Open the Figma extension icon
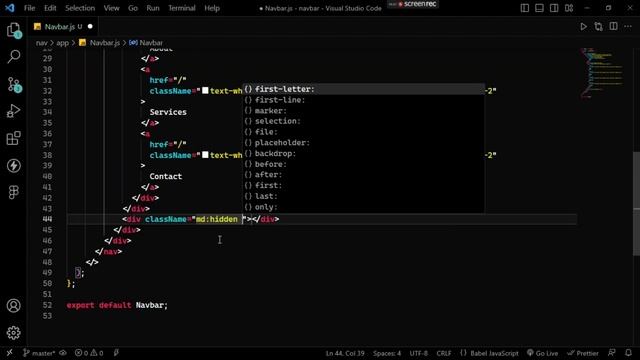640x360 pixels. pyautogui.click(x=13, y=192)
